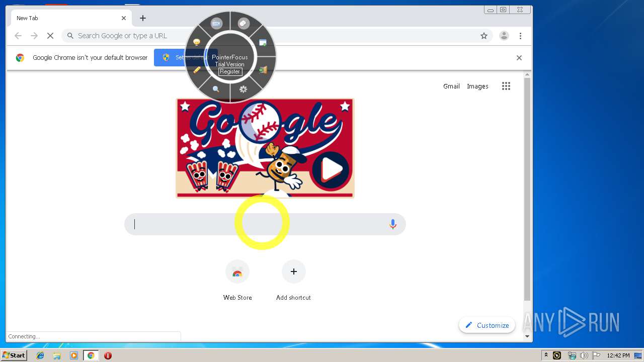Image resolution: width=644 pixels, height=362 pixels.
Task: Activate the PointerFocus spotlight lightbulb tool
Action: coord(197,43)
